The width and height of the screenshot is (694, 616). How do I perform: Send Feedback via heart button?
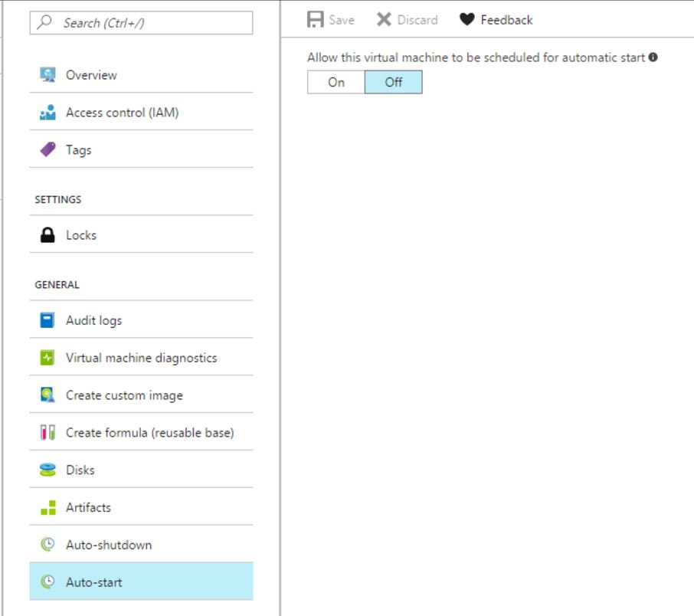(x=496, y=20)
